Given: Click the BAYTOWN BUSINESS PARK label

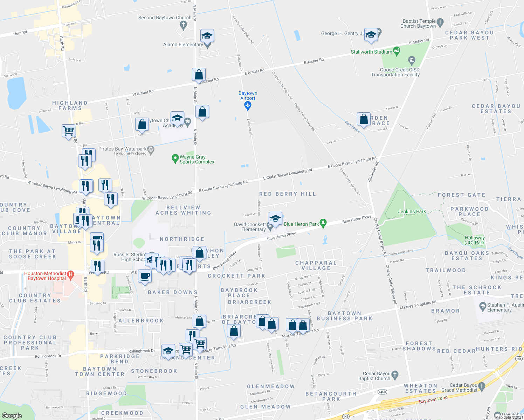Looking at the screenshot, I should point(344,316).
